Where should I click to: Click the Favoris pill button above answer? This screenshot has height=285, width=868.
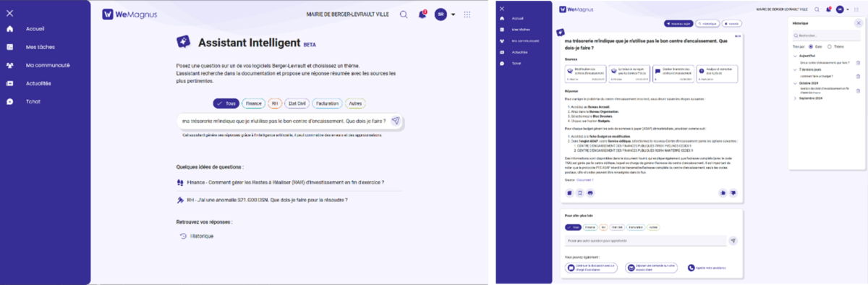[x=731, y=24]
